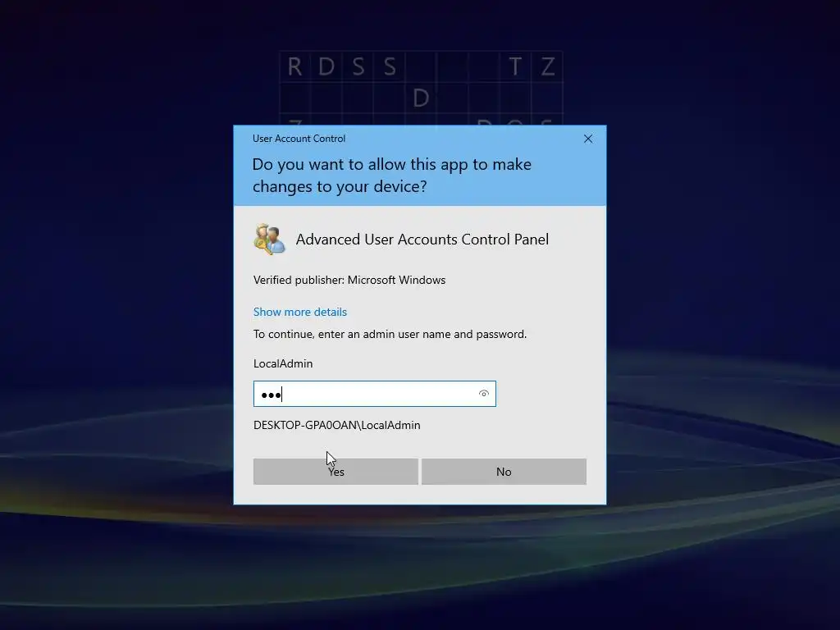The image size is (840, 630).
Task: Click the Advanced User Accounts icon
Action: pos(269,239)
